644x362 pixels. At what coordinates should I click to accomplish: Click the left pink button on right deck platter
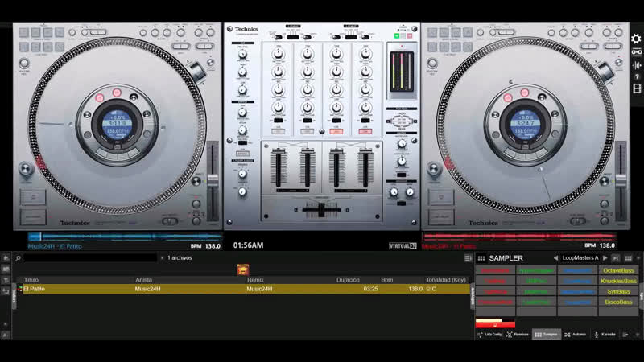click(508, 97)
